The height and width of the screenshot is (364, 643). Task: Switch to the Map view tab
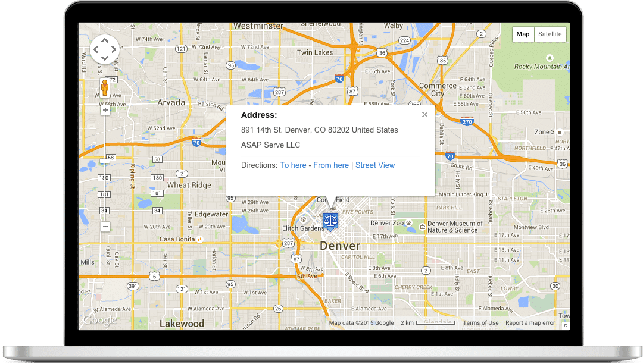(x=523, y=34)
